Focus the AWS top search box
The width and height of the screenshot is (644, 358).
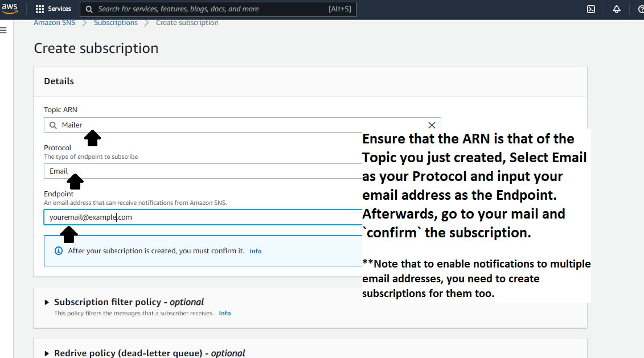(218, 9)
